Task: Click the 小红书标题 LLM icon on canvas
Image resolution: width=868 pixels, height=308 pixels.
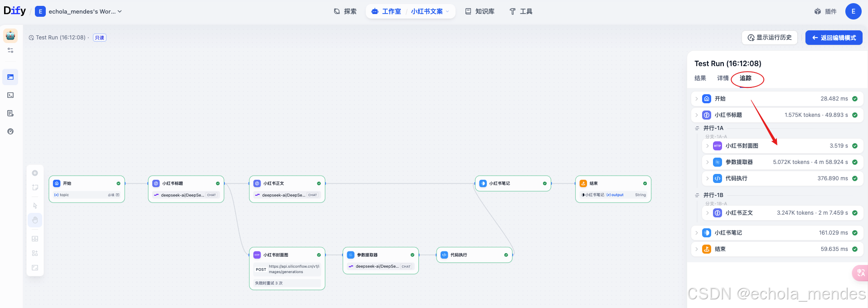Action: coord(156,183)
